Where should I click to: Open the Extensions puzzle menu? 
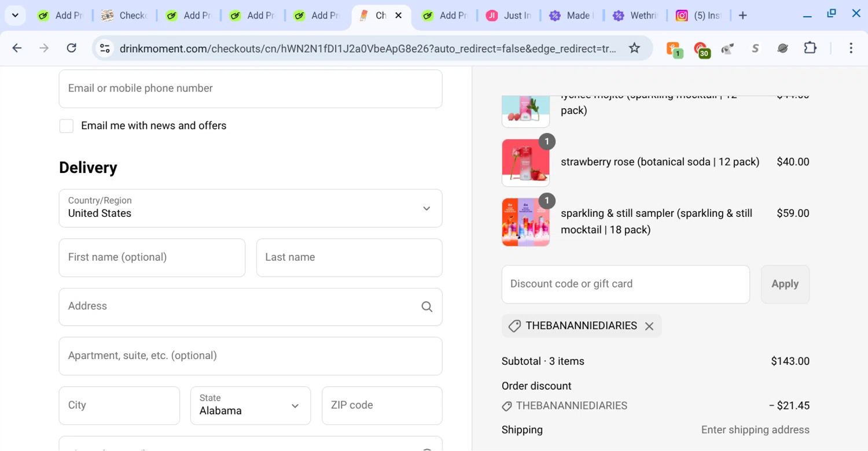tap(810, 48)
